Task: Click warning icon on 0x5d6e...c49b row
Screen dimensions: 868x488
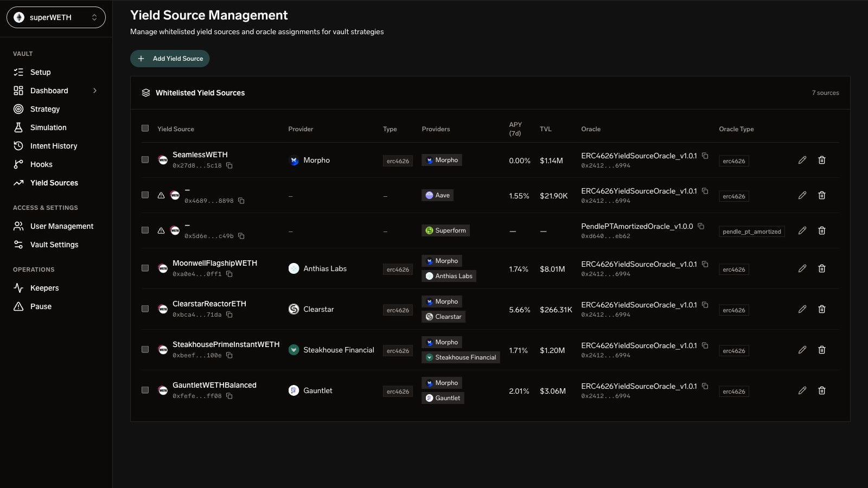Action: pos(161,230)
